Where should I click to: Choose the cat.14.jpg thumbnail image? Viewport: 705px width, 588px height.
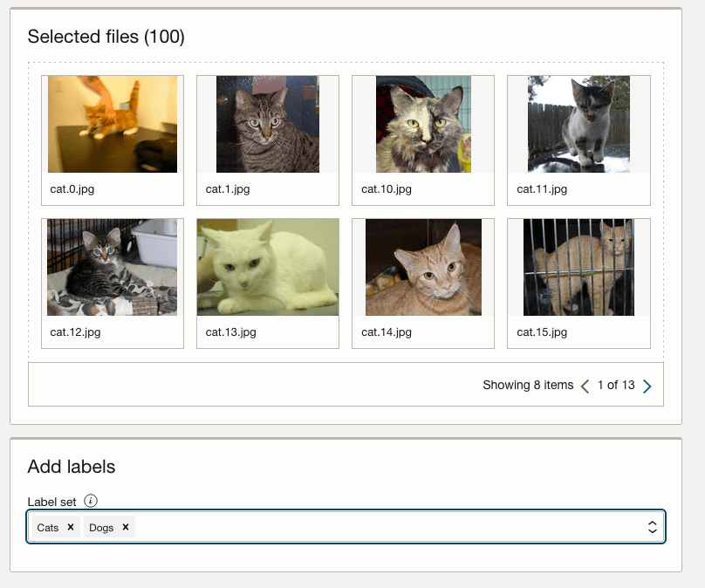[x=423, y=267]
